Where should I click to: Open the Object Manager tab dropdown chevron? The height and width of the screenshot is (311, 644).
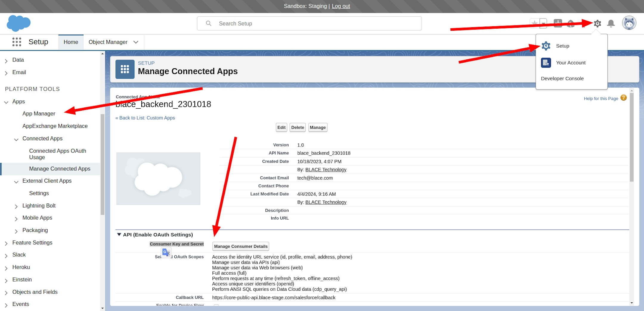(136, 42)
